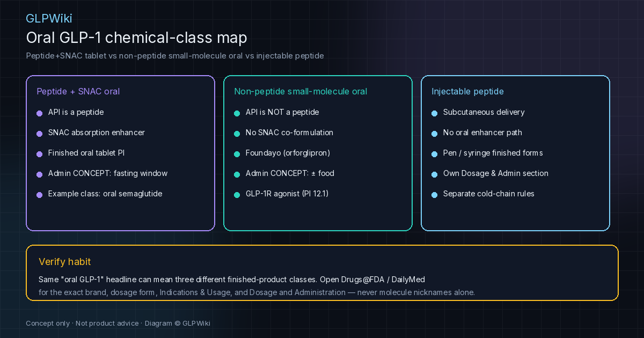This screenshot has width=644, height=338.
Task: Click 'Admin CONCEPT: ± food' text
Action: 290,173
